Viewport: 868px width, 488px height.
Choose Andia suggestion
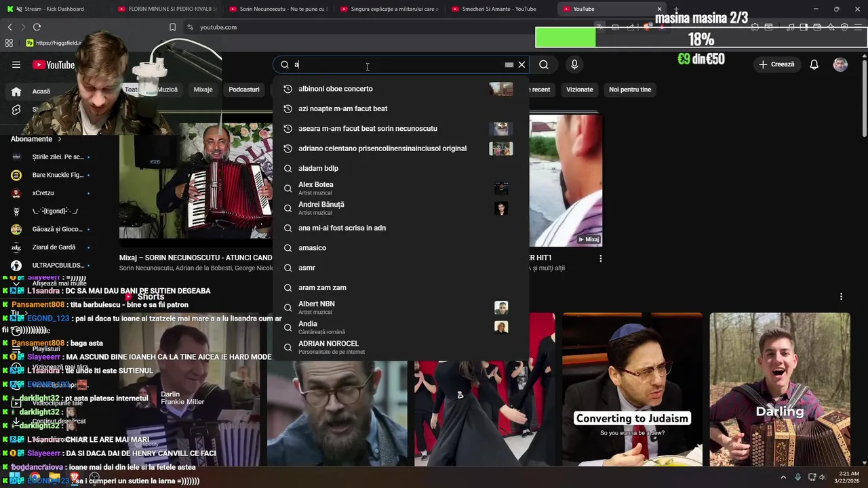(x=400, y=327)
